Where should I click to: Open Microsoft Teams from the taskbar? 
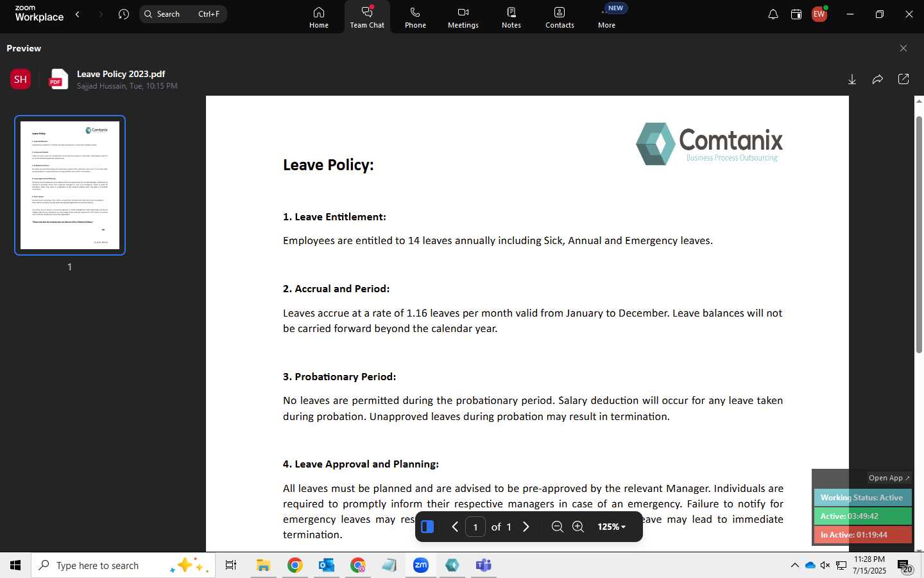click(484, 565)
